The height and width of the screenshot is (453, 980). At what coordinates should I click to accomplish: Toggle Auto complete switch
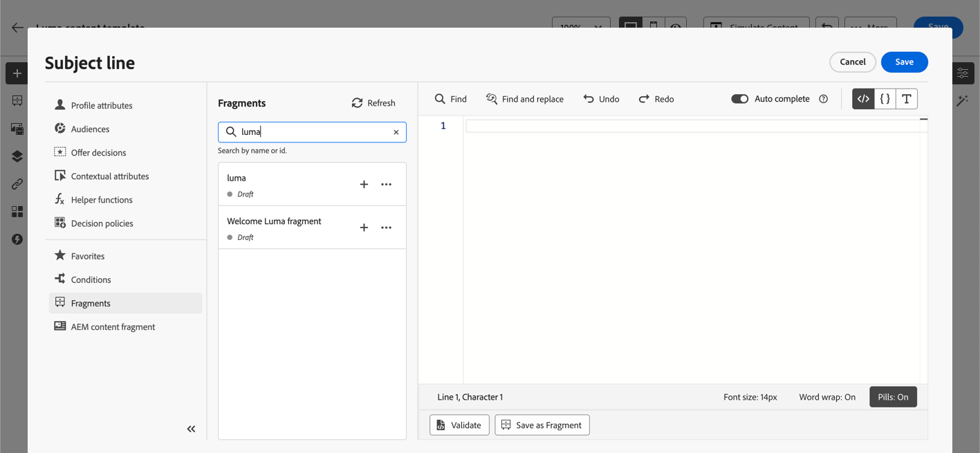coord(739,99)
